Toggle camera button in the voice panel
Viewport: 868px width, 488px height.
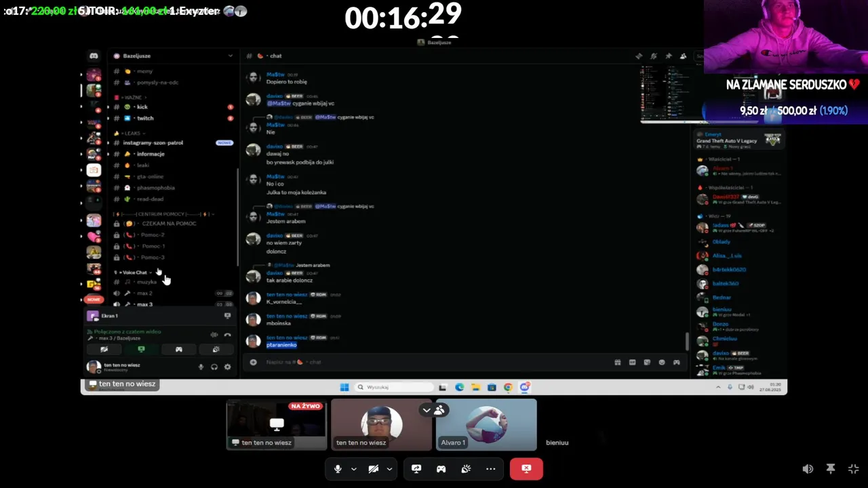(x=104, y=349)
